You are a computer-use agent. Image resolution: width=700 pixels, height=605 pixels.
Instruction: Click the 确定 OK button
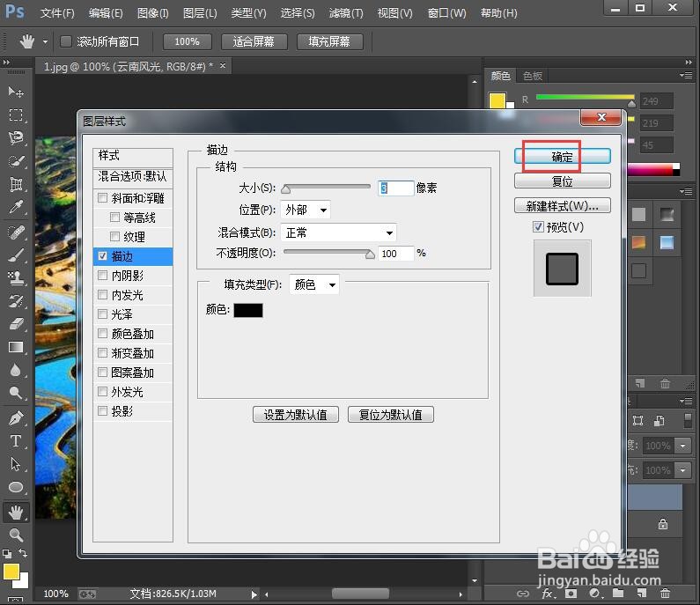562,157
